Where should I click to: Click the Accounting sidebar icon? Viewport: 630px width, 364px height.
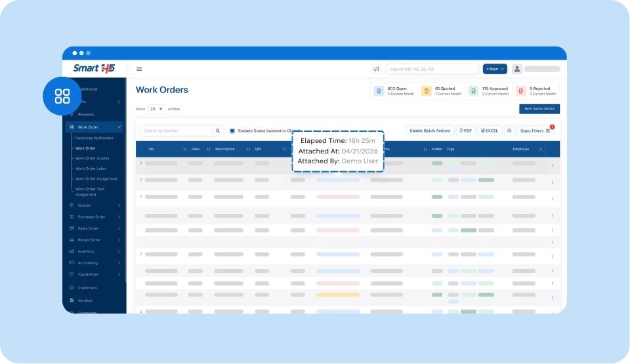click(x=72, y=263)
